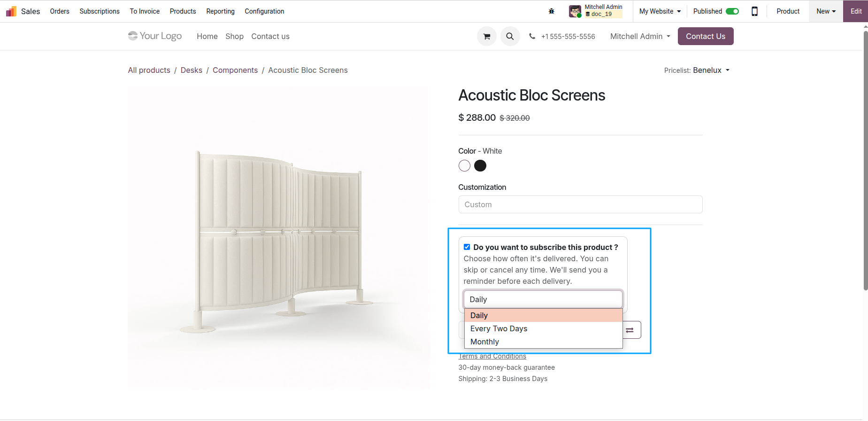Viewport: 868px width, 421px height.
Task: Click the Your Logo image
Action: [155, 36]
